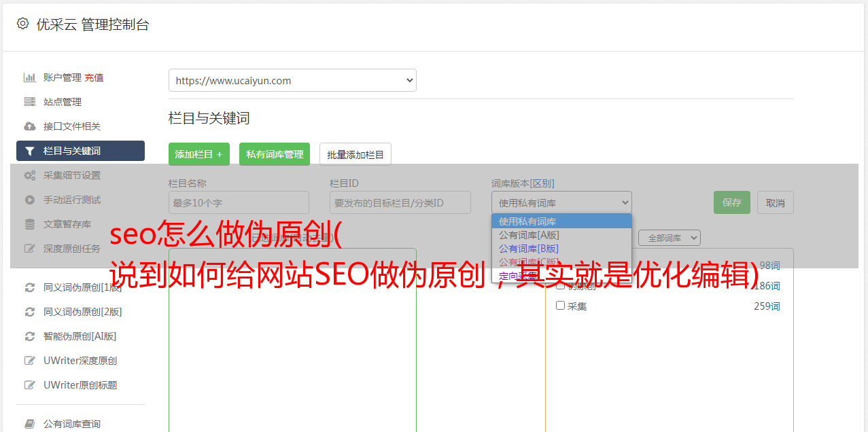This screenshot has width=868, height=432.
Task: Click the edit icon for UWriter原创标题
Action: (x=29, y=385)
